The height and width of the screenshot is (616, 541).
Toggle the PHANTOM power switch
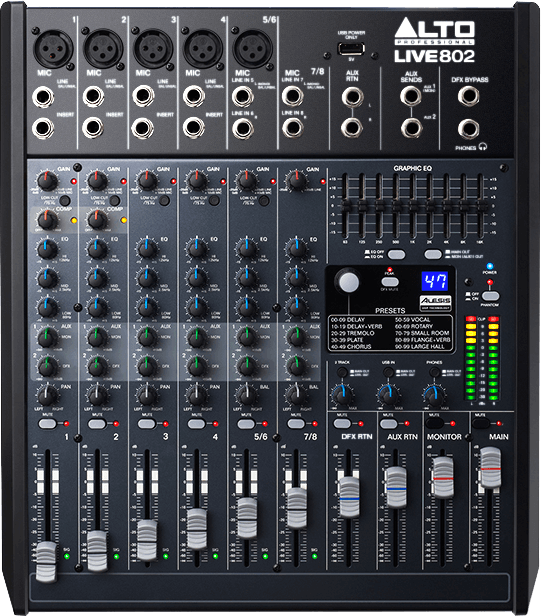(491, 296)
